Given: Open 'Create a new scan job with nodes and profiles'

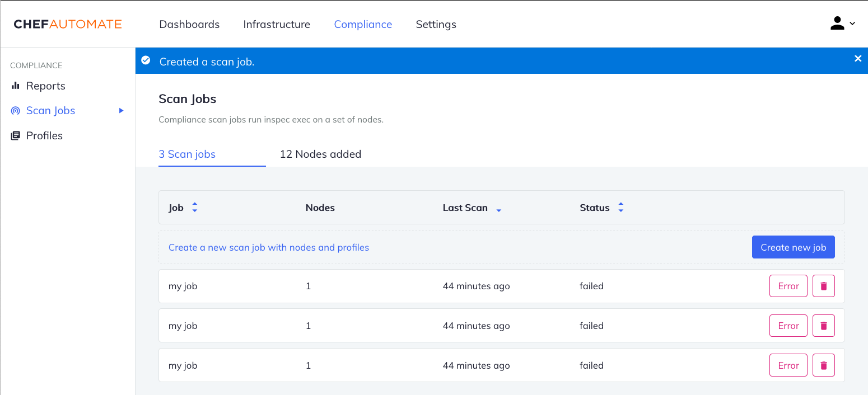Looking at the screenshot, I should point(269,247).
